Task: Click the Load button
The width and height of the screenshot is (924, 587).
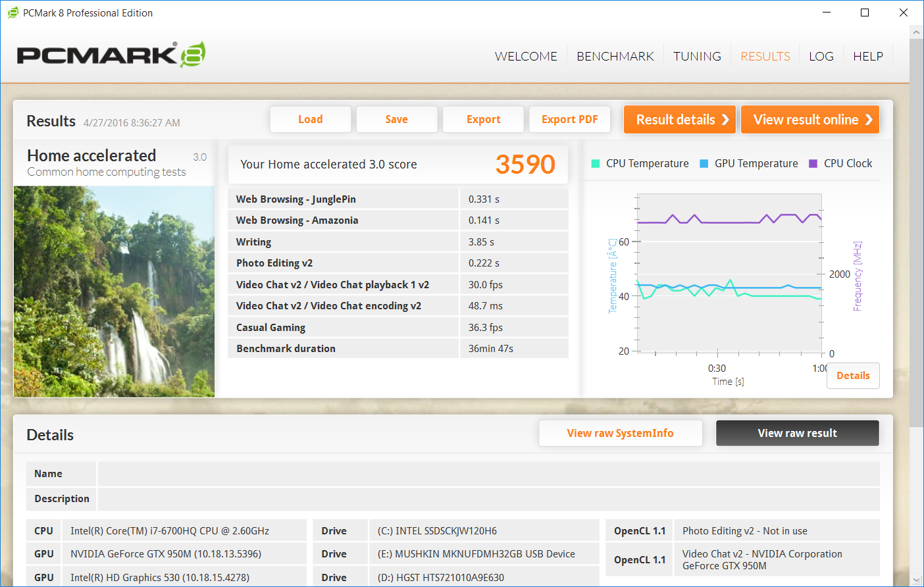Action: tap(311, 119)
